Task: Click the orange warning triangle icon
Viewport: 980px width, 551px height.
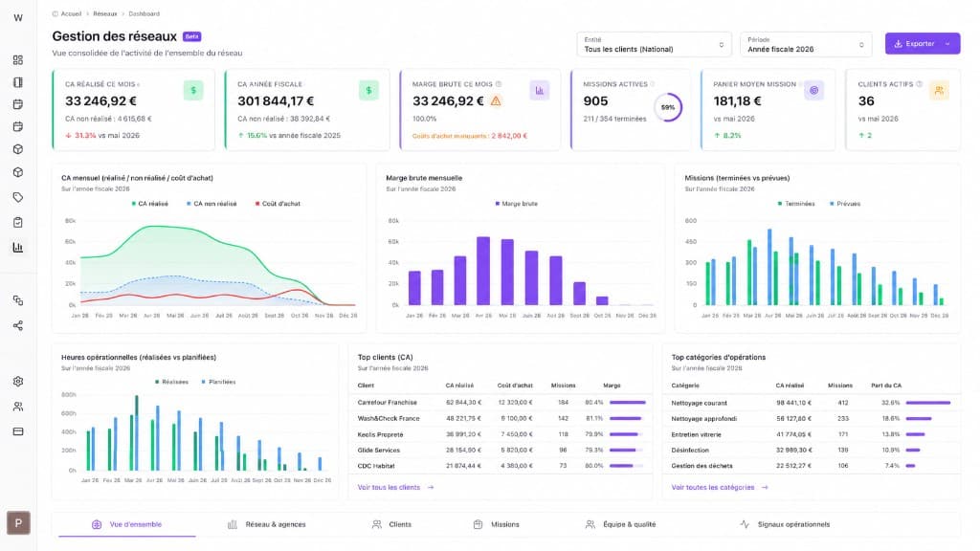Action: pyautogui.click(x=496, y=101)
